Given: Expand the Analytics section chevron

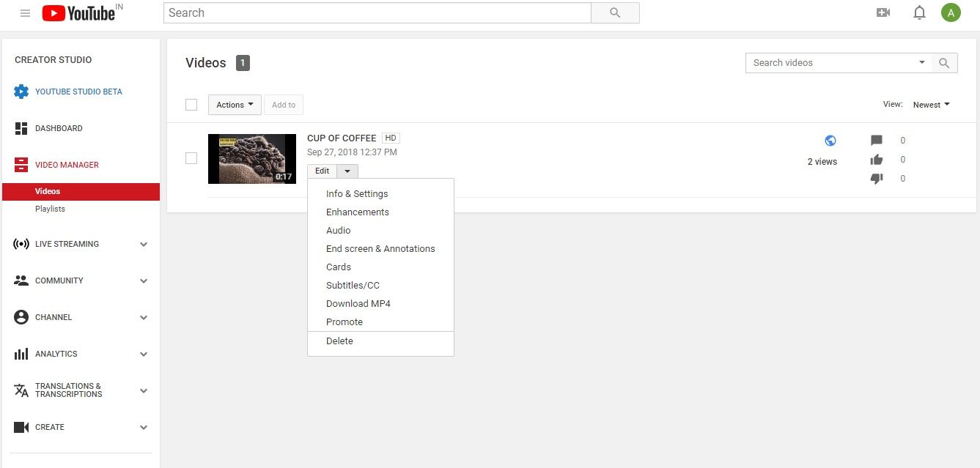Looking at the screenshot, I should coord(144,354).
